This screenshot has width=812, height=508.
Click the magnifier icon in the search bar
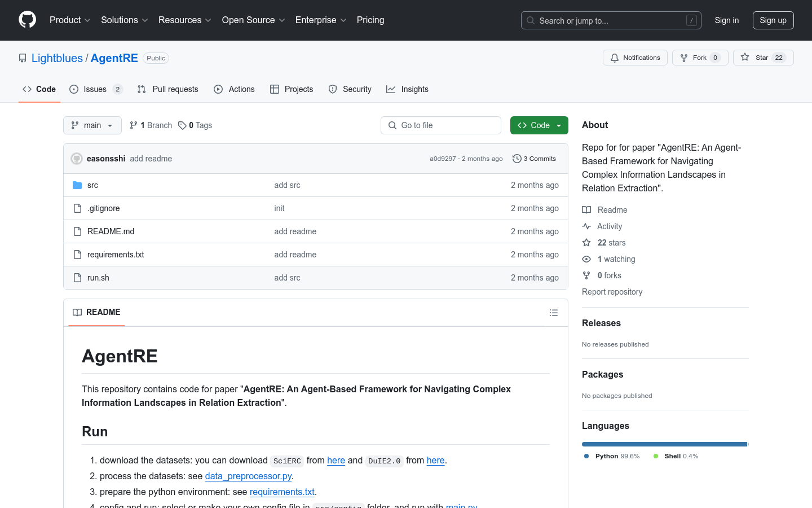point(531,20)
